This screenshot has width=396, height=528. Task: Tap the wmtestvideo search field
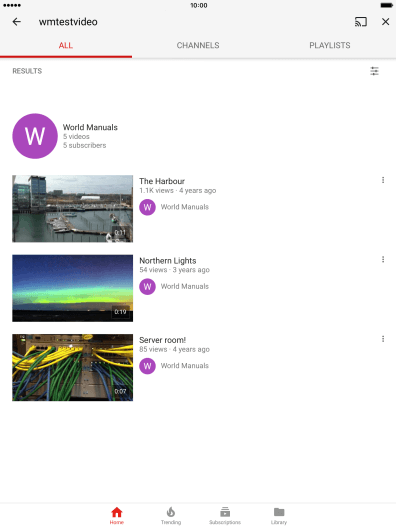[x=68, y=22]
